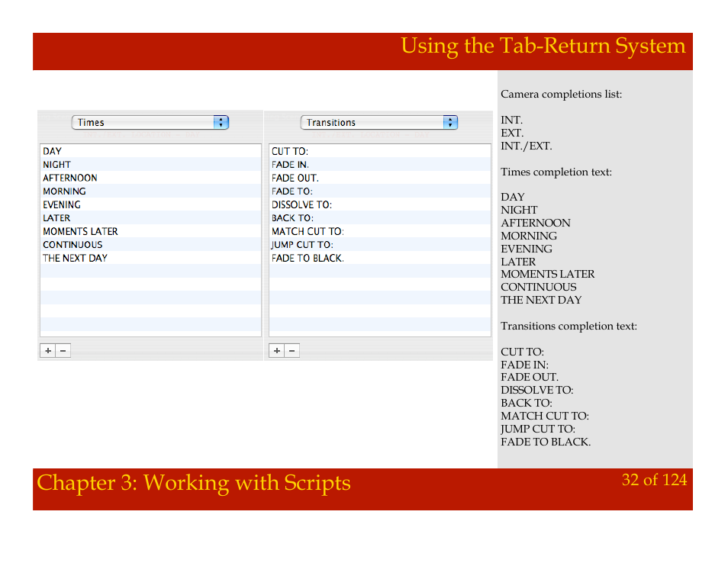Remove entry from Times list
Screen dimensions: 728x563
pyautogui.click(x=63, y=351)
